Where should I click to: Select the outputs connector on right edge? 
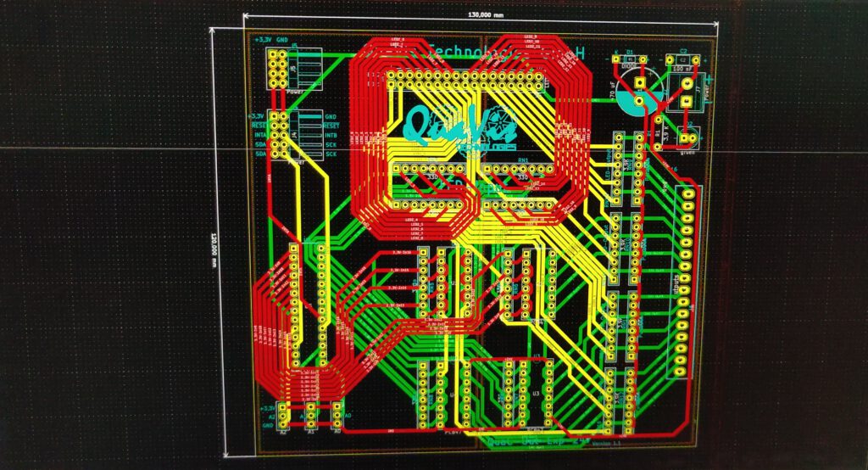tap(683, 281)
